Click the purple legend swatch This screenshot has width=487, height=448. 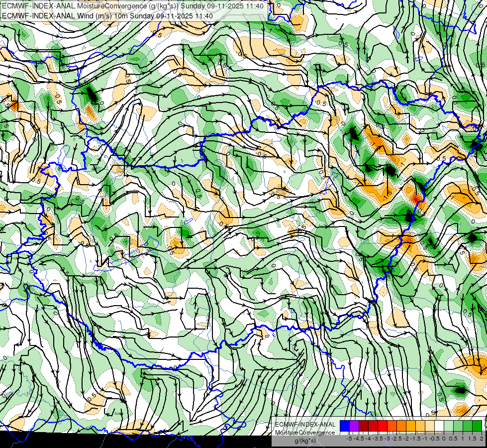click(354, 426)
